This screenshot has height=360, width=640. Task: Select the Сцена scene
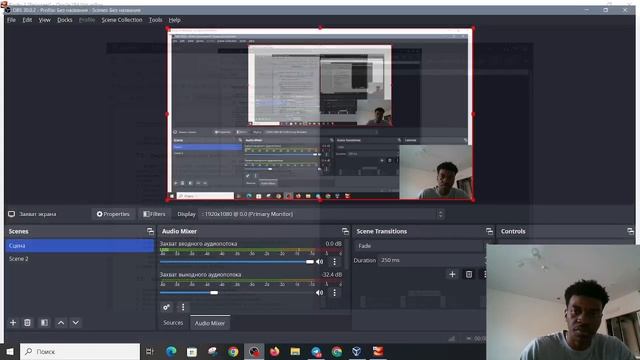[80, 246]
